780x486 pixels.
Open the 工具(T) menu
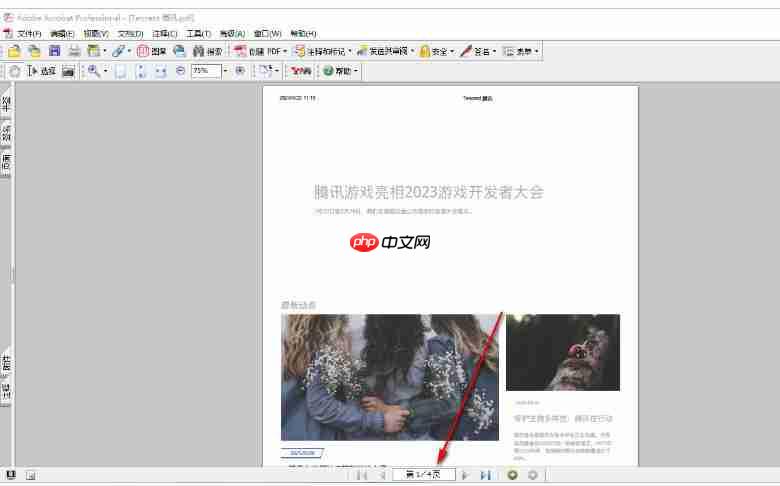(198, 34)
